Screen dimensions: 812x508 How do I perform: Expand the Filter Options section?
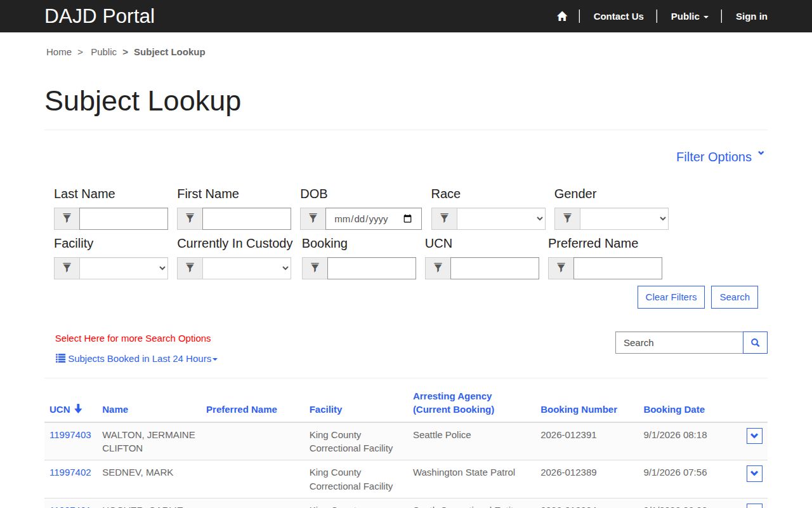[720, 157]
